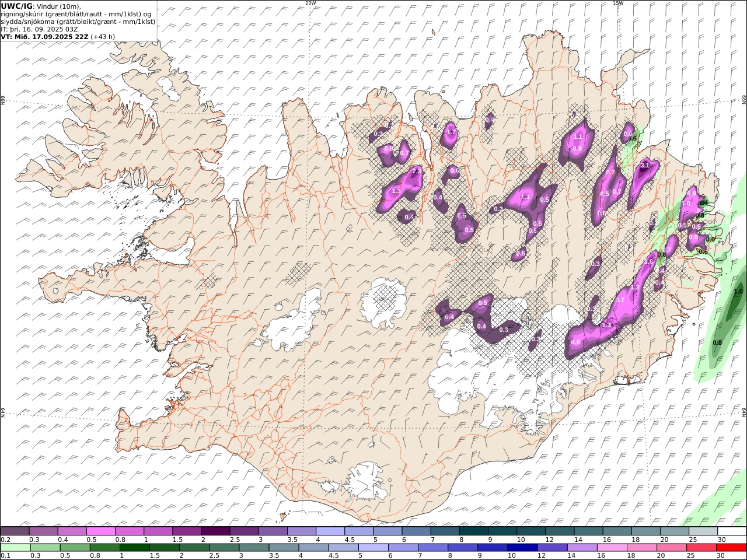Click the "15W" longitude label
The height and width of the screenshot is (560, 747).
click(x=618, y=3)
